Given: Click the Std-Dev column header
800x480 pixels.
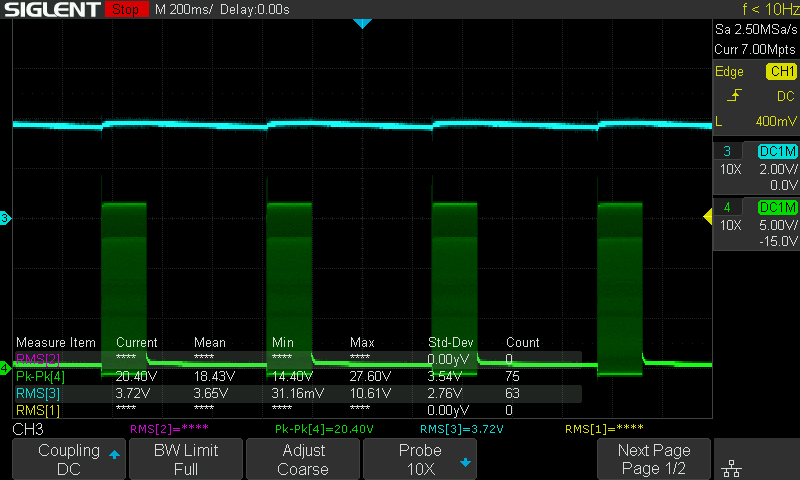Looking at the screenshot, I should (x=451, y=342).
